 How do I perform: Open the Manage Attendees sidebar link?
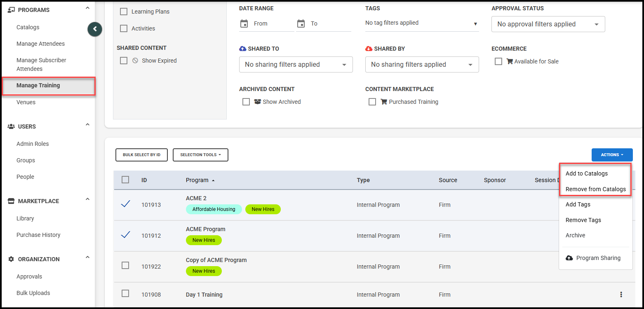(x=40, y=44)
